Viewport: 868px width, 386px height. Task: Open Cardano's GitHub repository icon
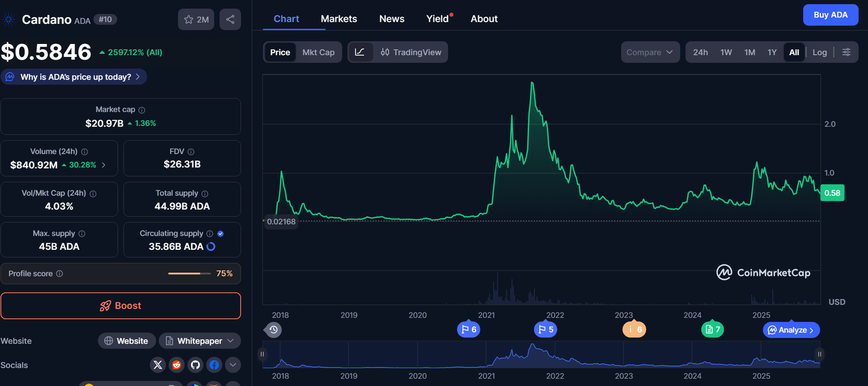195,365
